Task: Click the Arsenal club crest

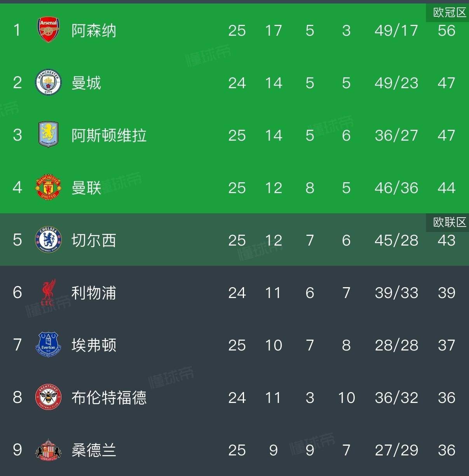Action: pyautogui.click(x=48, y=30)
